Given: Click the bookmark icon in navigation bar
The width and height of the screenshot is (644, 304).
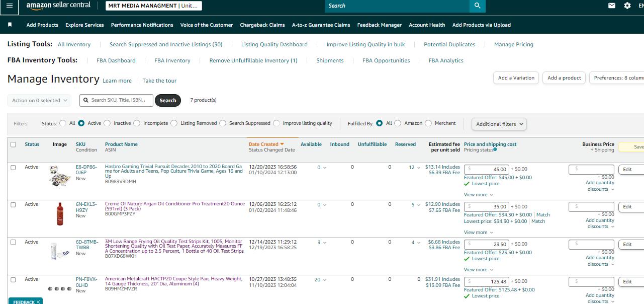Looking at the screenshot, I should pyautogui.click(x=10, y=25).
